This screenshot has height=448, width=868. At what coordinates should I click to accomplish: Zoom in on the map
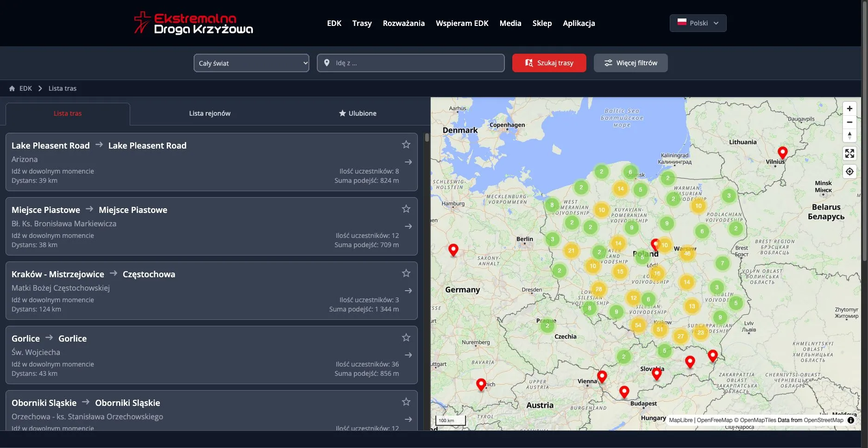pos(849,109)
